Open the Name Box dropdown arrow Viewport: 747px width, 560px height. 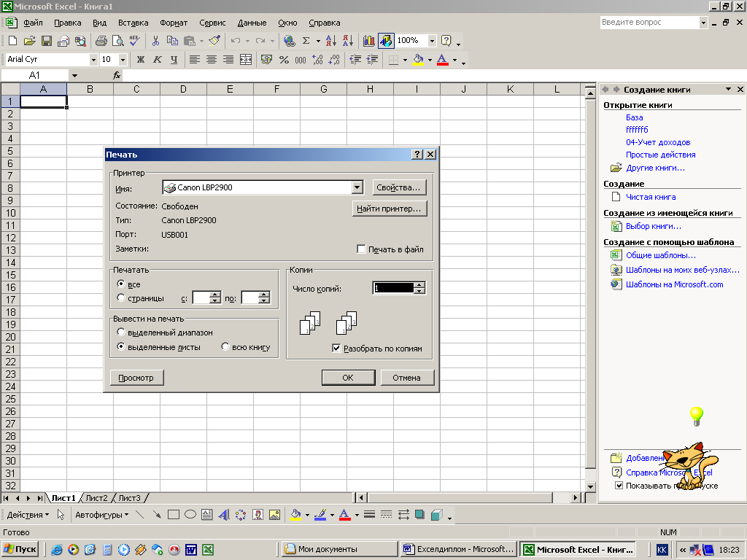pos(74,75)
